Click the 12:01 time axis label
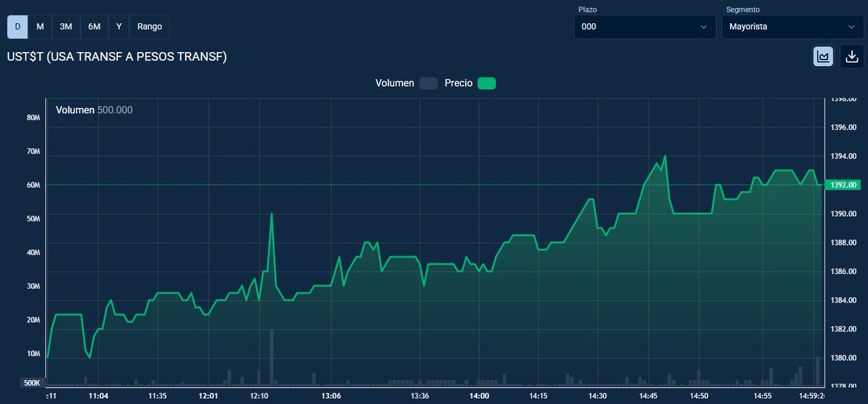This screenshot has width=868, height=404. click(208, 396)
